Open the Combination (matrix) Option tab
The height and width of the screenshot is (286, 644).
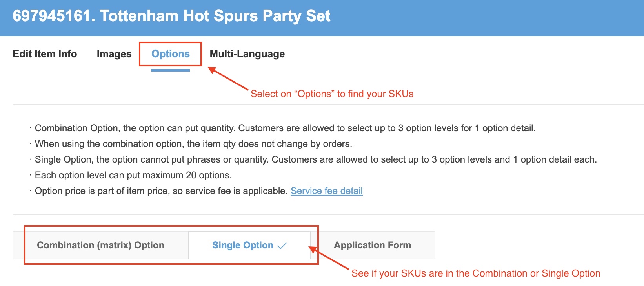[x=101, y=245]
